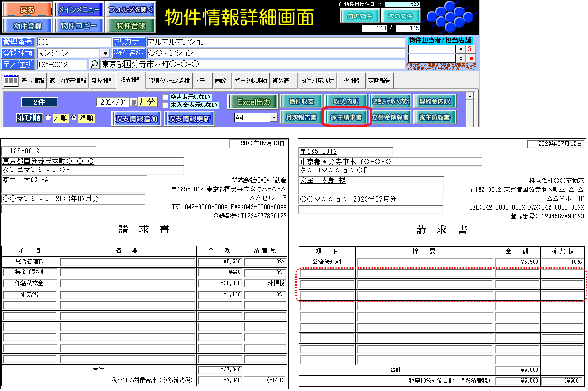Enable the 未入金表示しない checkbox

tap(166, 105)
